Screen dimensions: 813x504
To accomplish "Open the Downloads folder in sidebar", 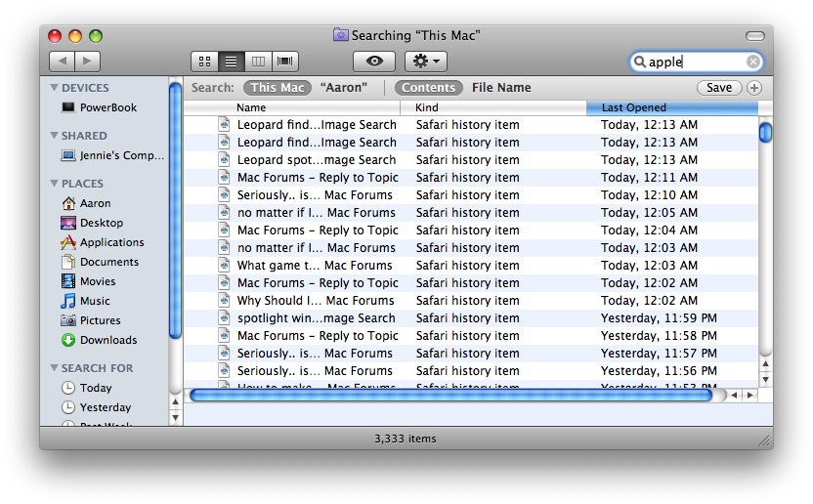I will pyautogui.click(x=99, y=340).
